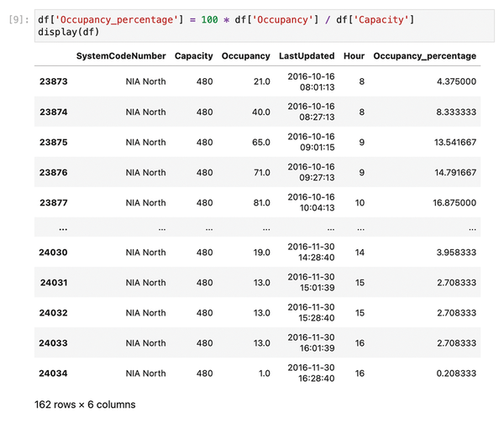This screenshot has width=504, height=423.
Task: Select the Hour column header
Action: click(x=354, y=56)
